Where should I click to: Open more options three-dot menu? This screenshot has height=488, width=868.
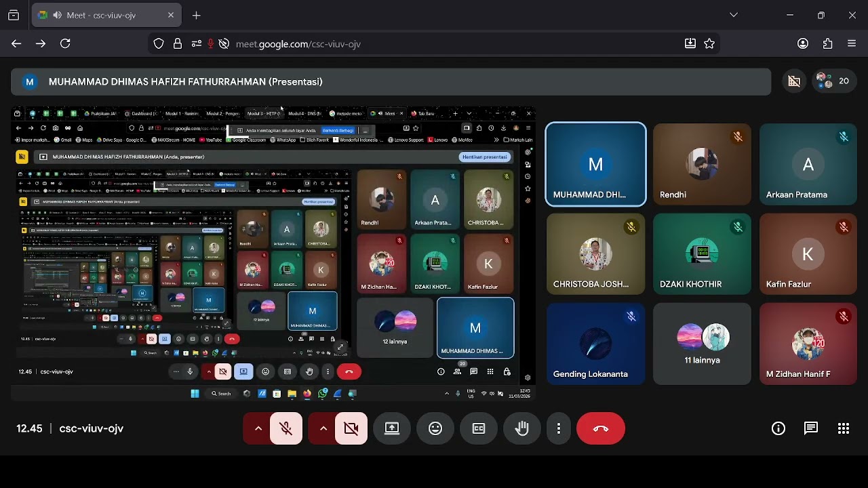point(559,428)
